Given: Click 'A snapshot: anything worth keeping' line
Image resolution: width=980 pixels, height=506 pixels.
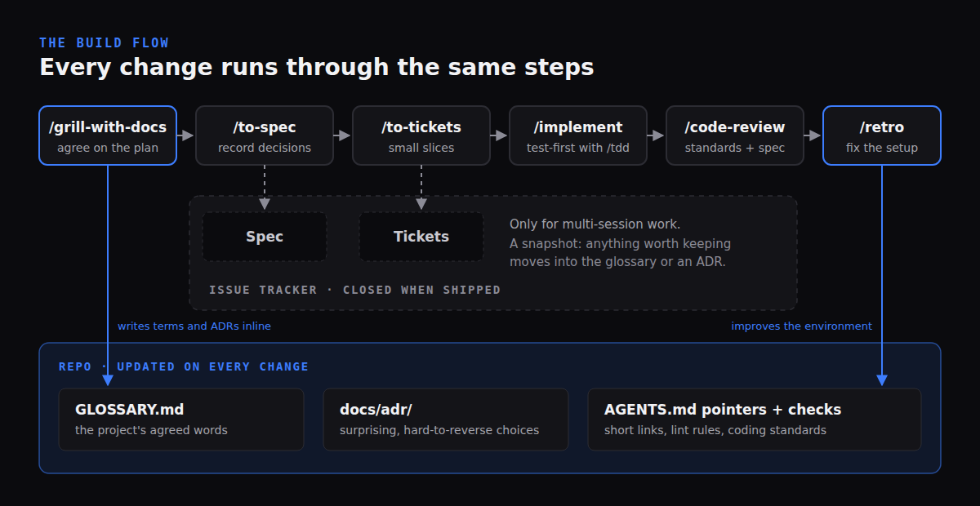Looking at the screenshot, I should (621, 243).
